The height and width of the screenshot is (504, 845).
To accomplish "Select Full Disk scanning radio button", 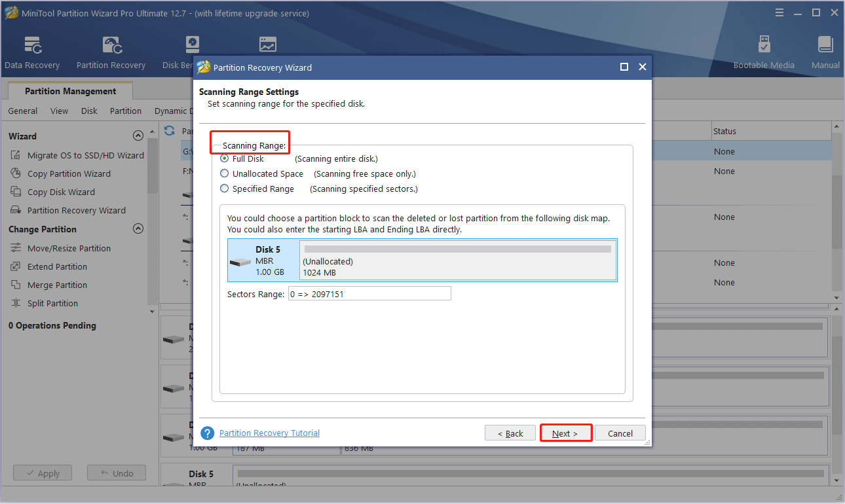I will coord(225,158).
